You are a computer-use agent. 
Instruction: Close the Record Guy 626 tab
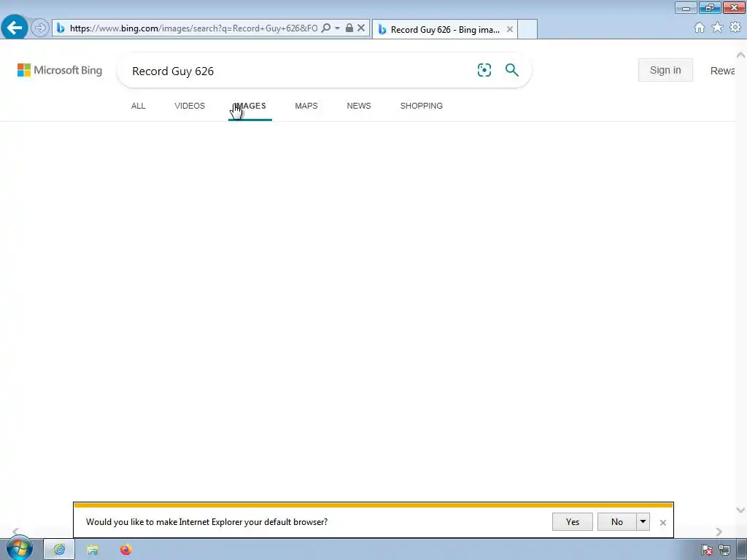(510, 29)
